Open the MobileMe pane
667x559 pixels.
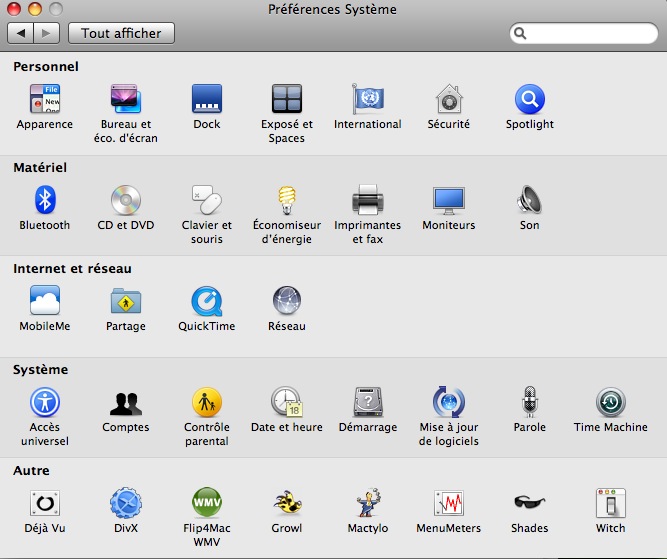44,302
